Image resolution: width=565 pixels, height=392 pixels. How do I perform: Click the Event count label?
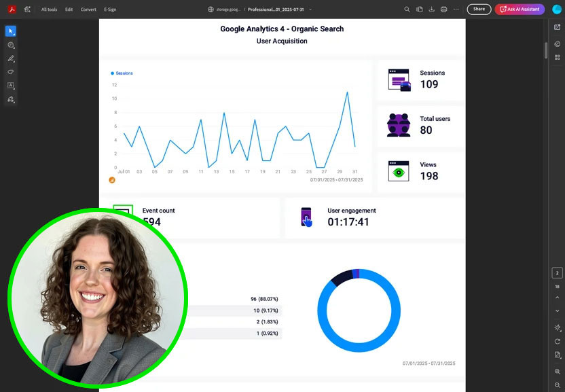click(x=158, y=211)
